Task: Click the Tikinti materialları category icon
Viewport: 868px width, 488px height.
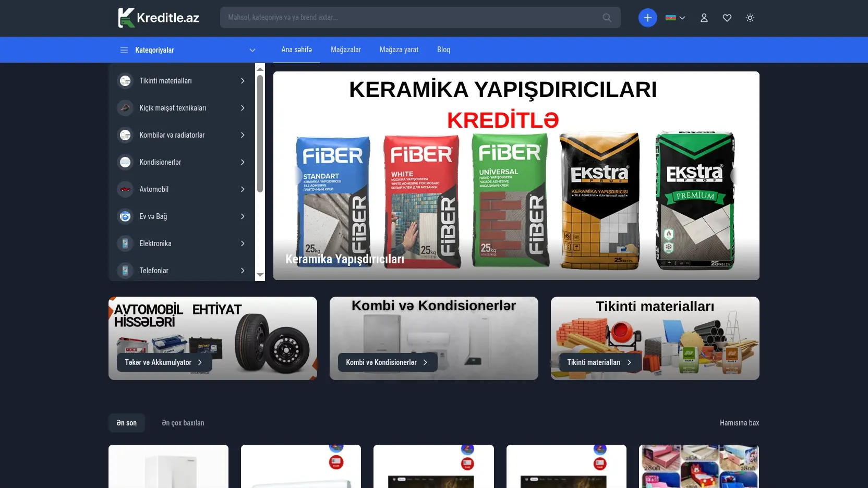Action: coord(125,81)
